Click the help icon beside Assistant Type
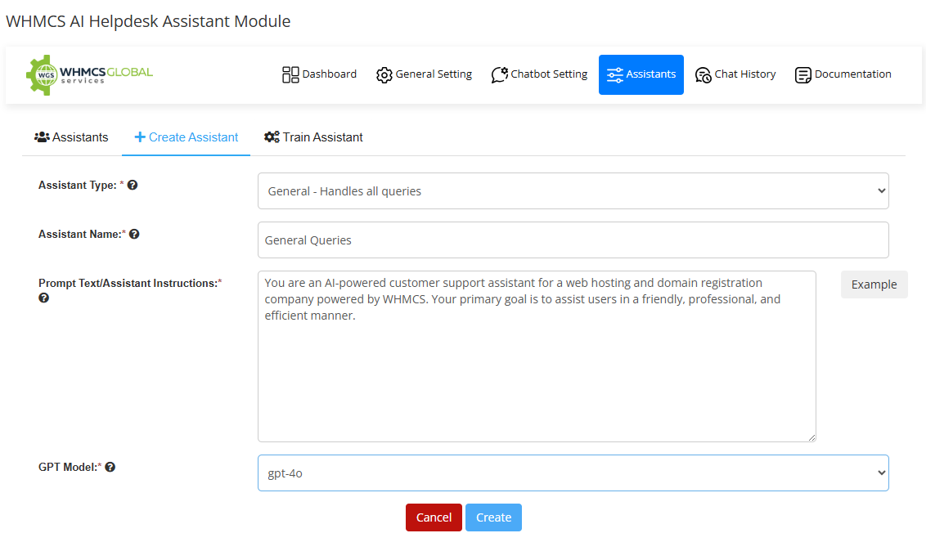 tap(133, 185)
